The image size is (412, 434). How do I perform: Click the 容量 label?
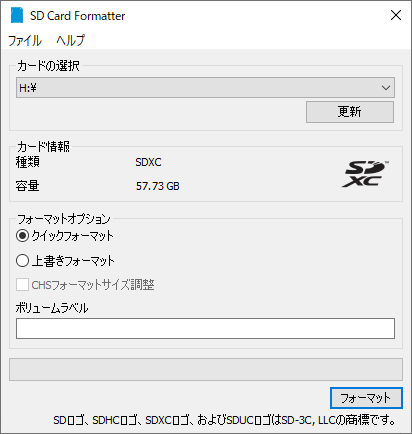28,186
